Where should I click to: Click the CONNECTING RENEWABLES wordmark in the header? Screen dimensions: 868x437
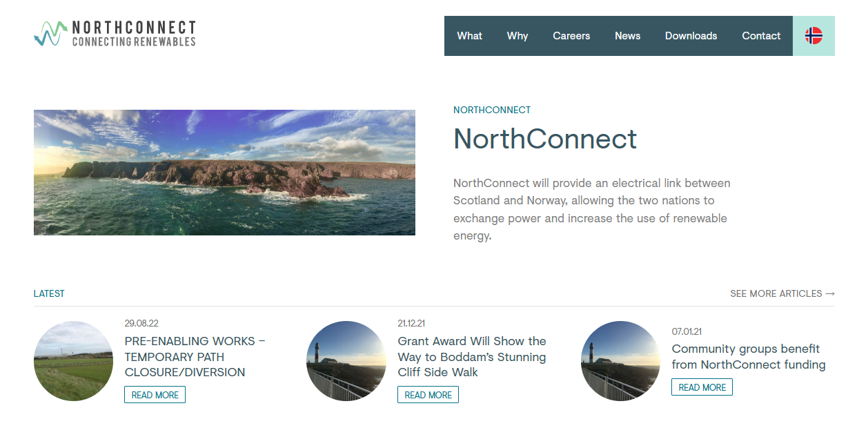tap(133, 40)
